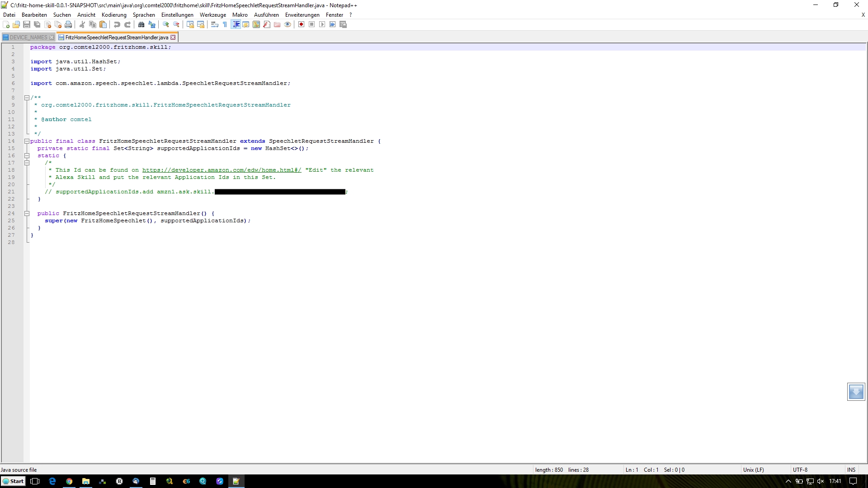Toggle indent guide toolbar button
The height and width of the screenshot is (488, 868).
pyautogui.click(x=236, y=24)
